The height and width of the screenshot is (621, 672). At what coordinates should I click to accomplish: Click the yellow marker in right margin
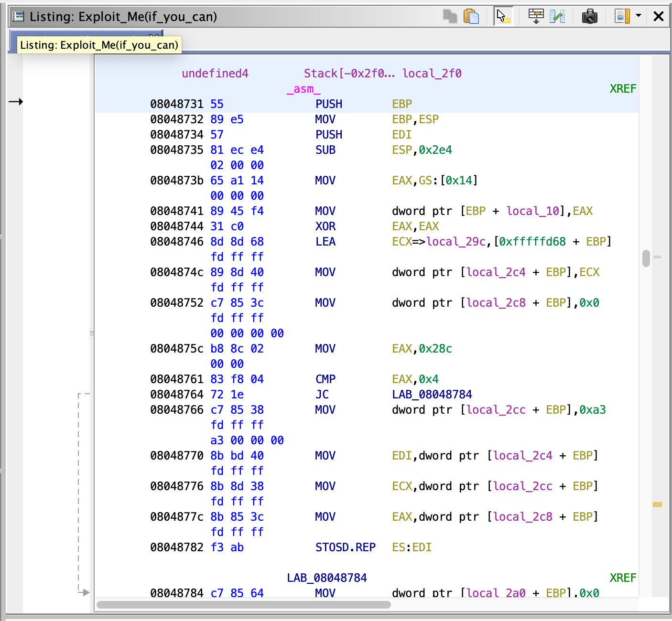click(x=658, y=504)
